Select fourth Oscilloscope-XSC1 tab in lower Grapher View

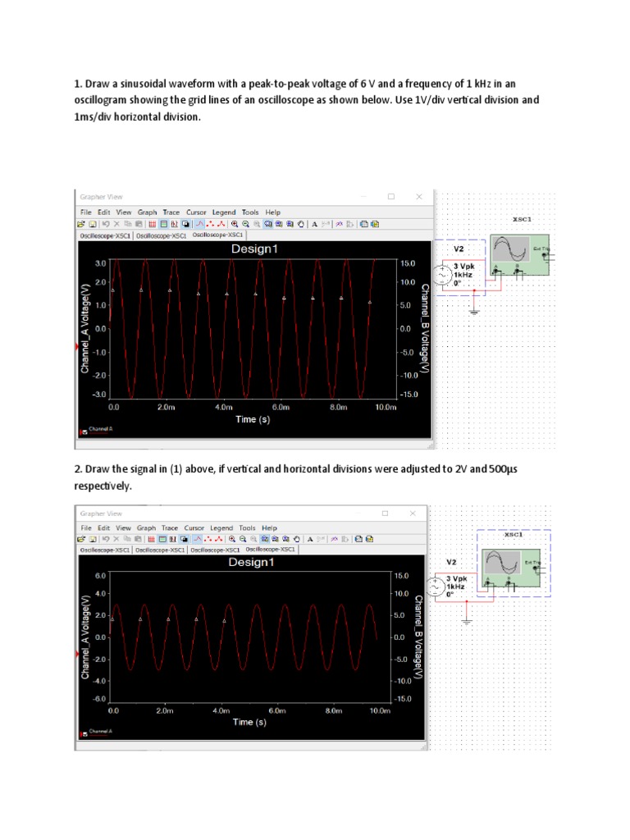271,549
